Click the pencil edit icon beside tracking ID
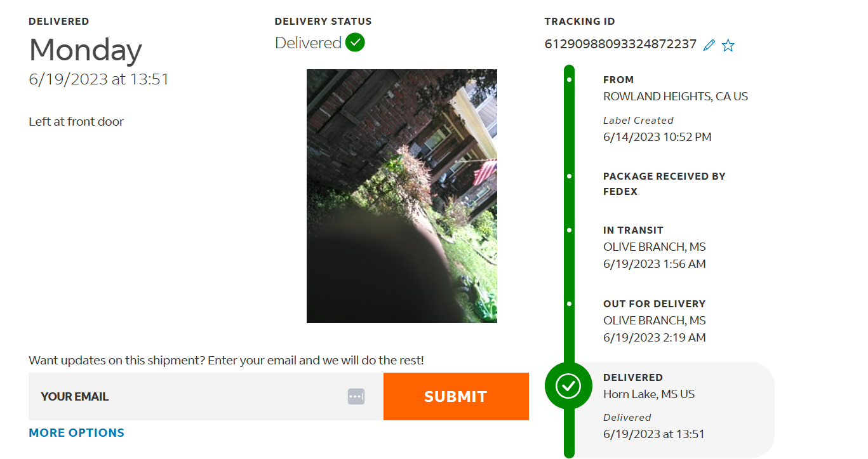The width and height of the screenshot is (868, 459). pyautogui.click(x=709, y=45)
